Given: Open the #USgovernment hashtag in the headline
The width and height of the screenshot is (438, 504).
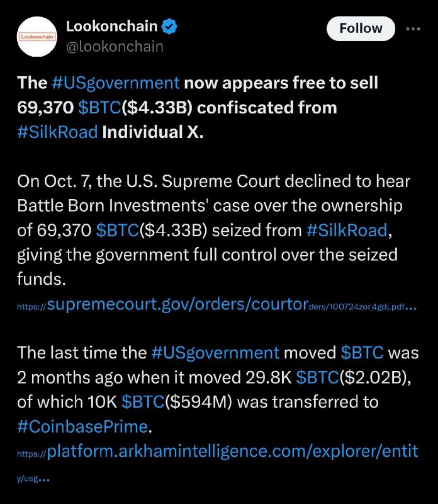Looking at the screenshot, I should tap(115, 83).
